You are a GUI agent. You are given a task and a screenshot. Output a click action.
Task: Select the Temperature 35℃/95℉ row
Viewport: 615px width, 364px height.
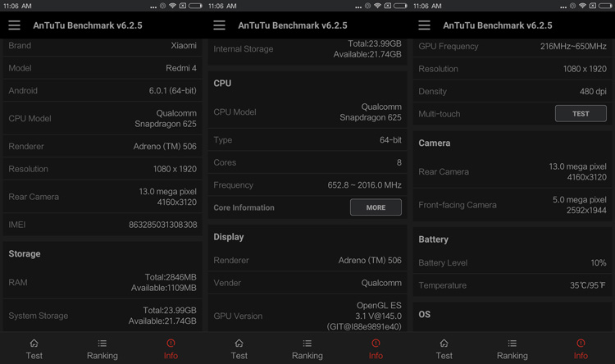tap(512, 285)
